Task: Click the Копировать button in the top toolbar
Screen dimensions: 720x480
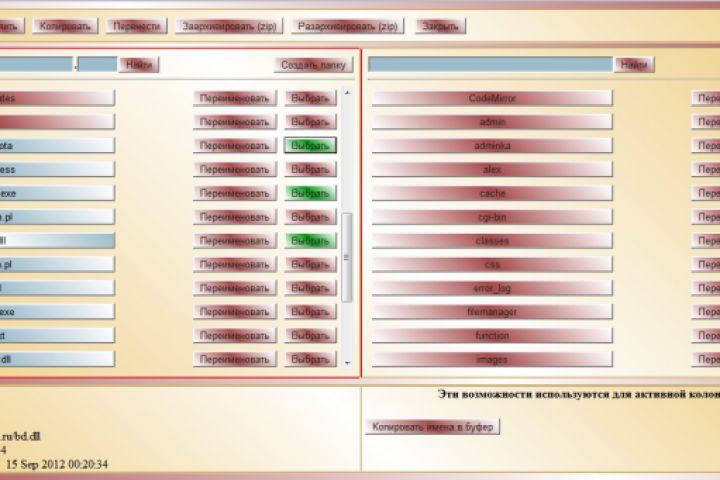Action: (65, 26)
